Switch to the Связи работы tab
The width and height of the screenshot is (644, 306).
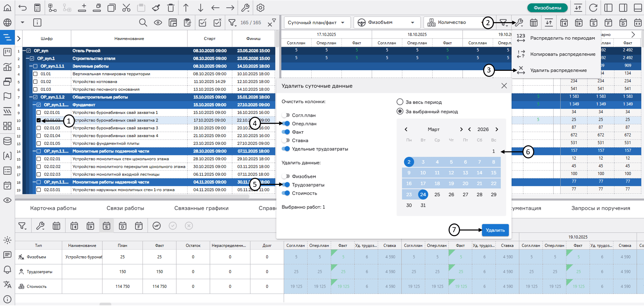[125, 208]
